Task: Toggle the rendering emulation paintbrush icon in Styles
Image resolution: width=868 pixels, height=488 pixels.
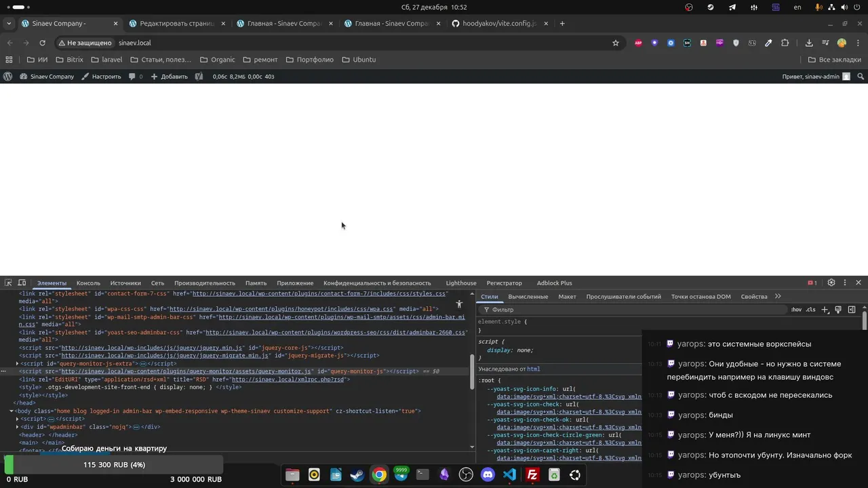Action: tap(838, 310)
